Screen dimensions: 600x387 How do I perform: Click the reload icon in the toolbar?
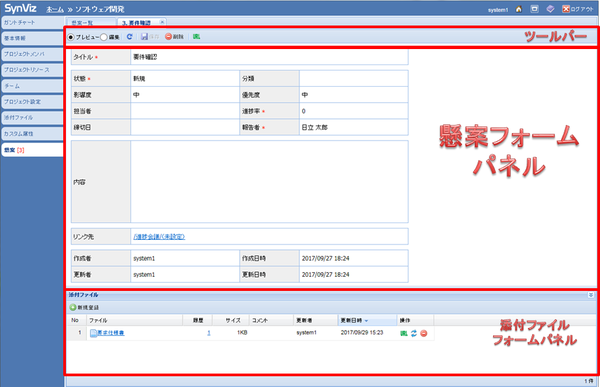[x=129, y=37]
